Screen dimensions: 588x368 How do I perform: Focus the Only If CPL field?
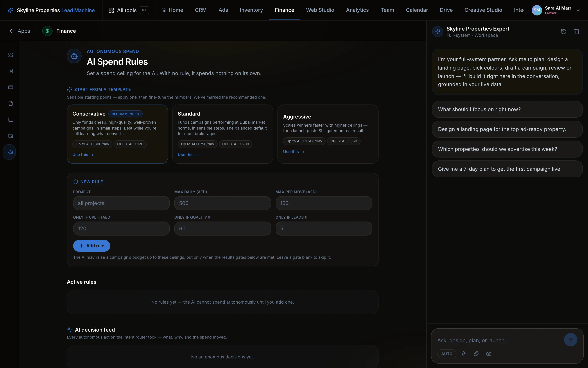(121, 229)
